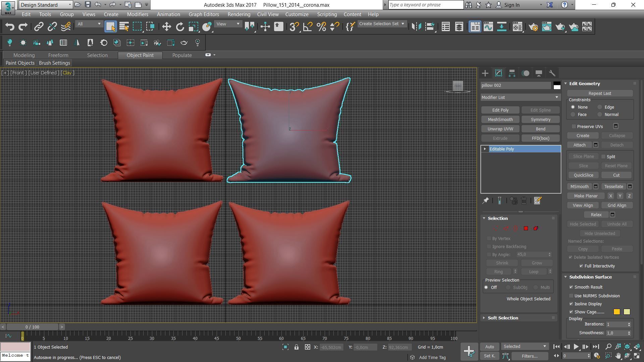Toggle the 3D Snaps button
644x362 pixels.
pos(294,27)
